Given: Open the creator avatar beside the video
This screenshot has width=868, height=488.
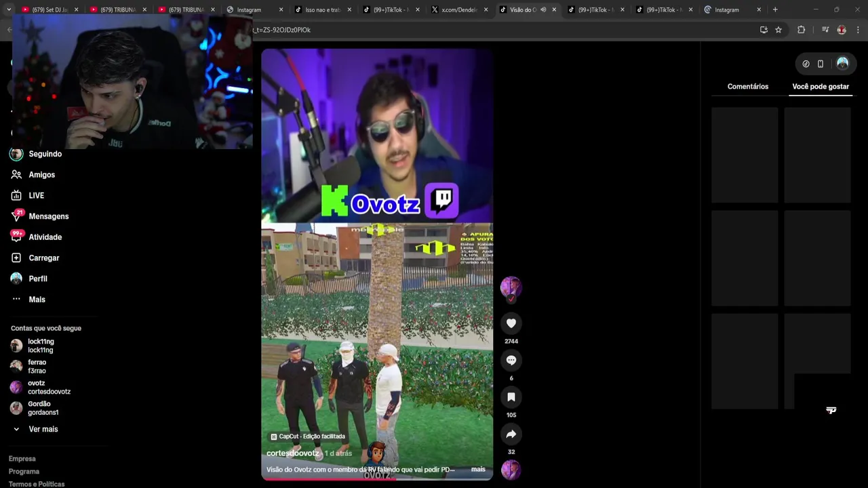Looking at the screenshot, I should 511,287.
